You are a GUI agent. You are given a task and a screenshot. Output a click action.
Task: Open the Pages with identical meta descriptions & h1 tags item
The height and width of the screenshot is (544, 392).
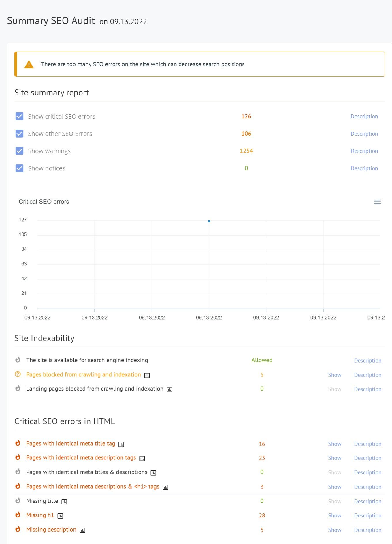click(93, 487)
